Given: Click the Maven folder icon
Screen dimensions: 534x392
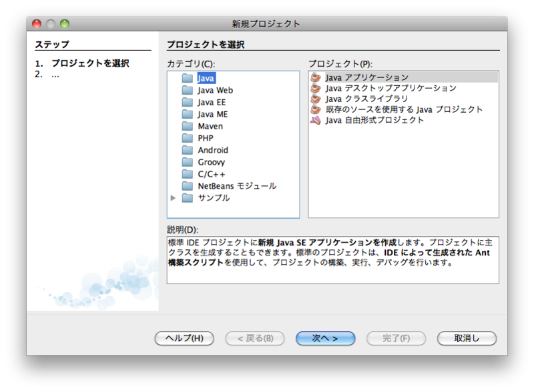Looking at the screenshot, I should (x=188, y=126).
